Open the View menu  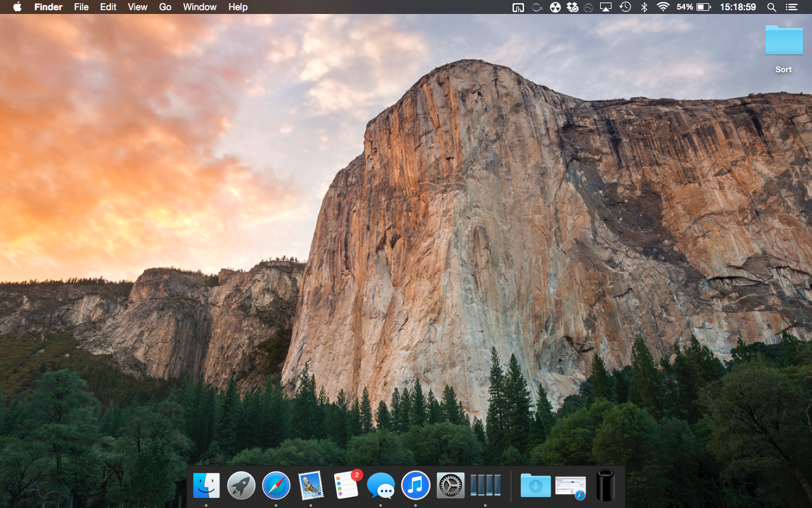click(x=138, y=7)
